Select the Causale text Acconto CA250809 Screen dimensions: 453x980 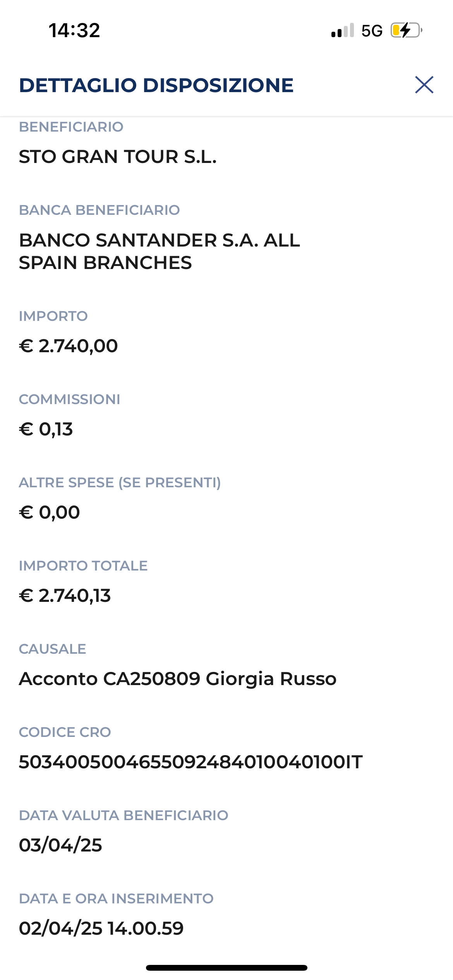click(110, 679)
